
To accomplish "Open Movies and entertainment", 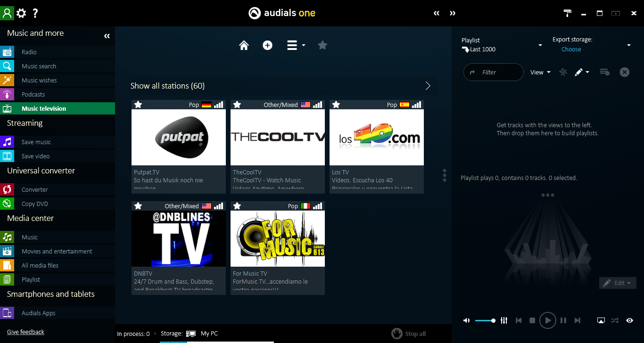I will [x=58, y=251].
